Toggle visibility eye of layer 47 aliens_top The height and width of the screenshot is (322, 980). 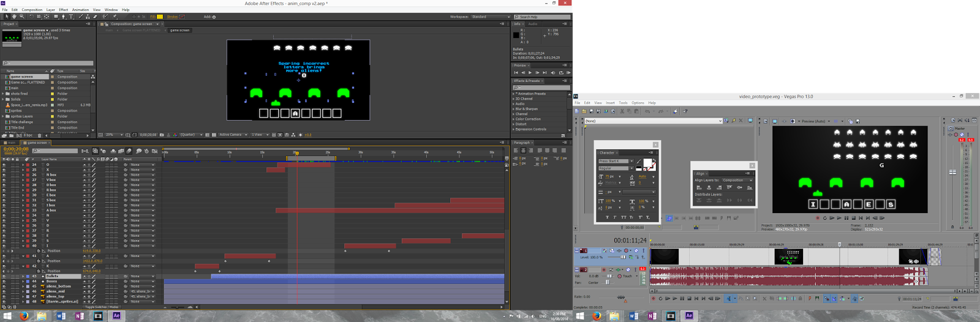tap(4, 296)
